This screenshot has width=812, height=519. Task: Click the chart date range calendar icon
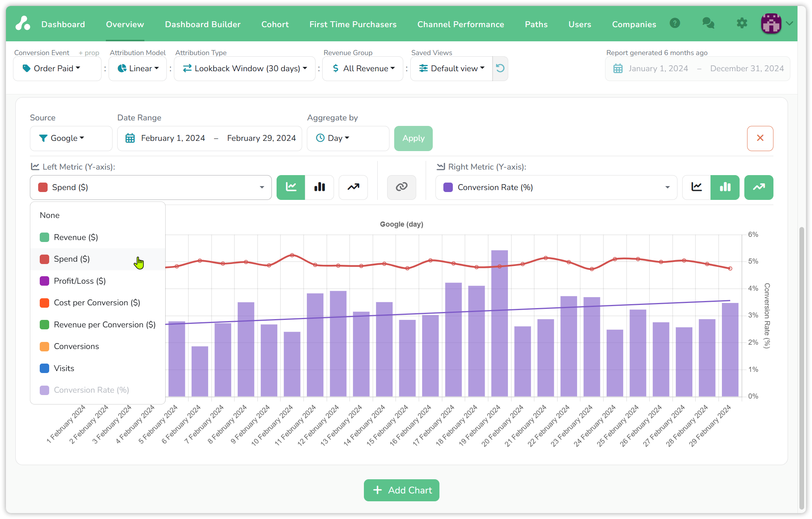pos(130,138)
